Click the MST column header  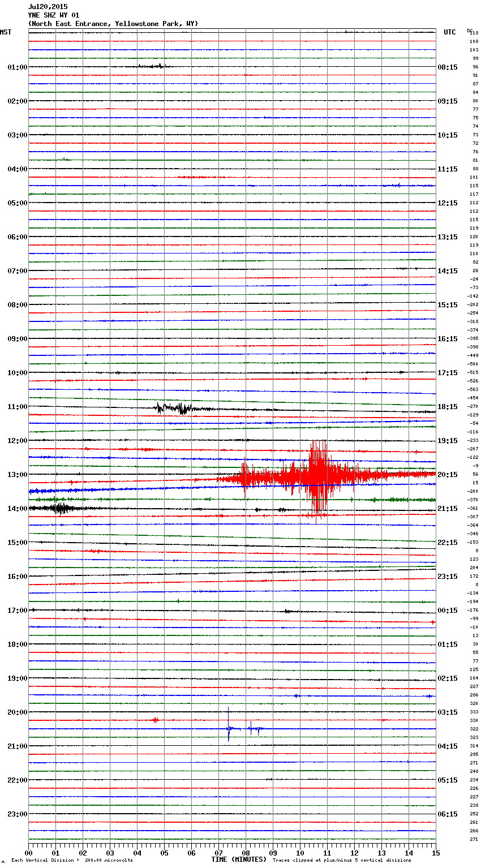click(x=6, y=32)
